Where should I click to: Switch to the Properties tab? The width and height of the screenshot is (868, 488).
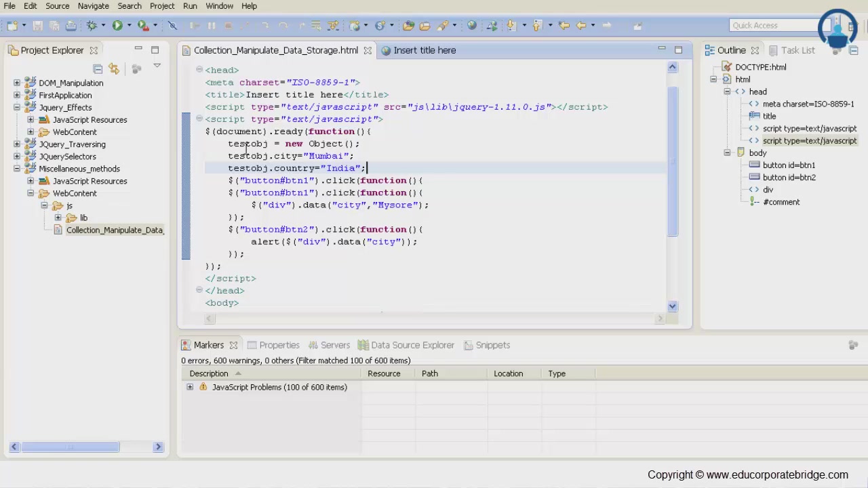point(273,345)
